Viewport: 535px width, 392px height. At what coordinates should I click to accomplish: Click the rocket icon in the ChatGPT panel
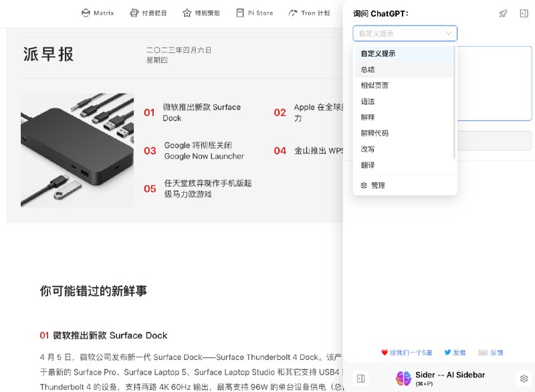click(x=503, y=13)
